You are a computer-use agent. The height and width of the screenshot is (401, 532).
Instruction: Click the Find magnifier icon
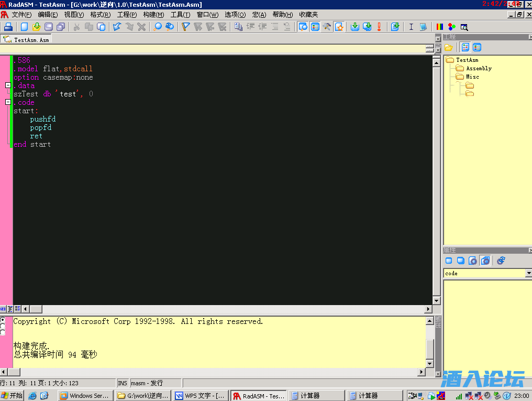click(x=158, y=27)
